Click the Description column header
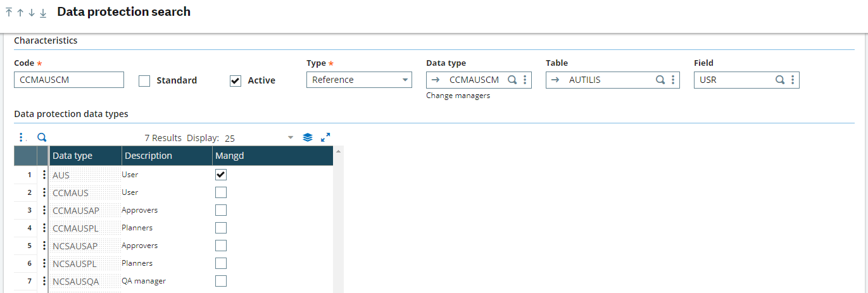The height and width of the screenshot is (293, 868). (x=167, y=156)
